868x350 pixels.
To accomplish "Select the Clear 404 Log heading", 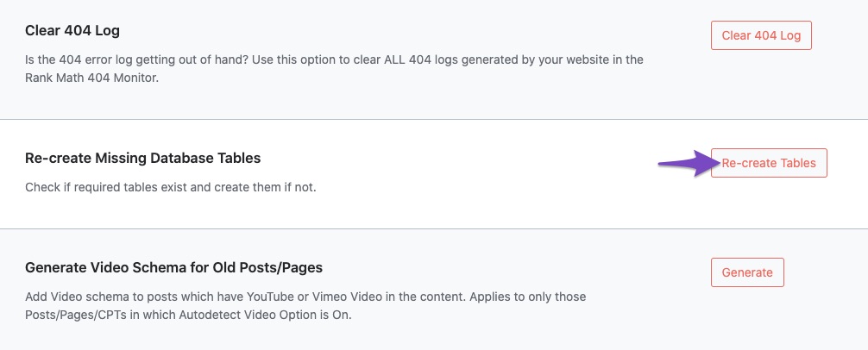I will (x=72, y=31).
